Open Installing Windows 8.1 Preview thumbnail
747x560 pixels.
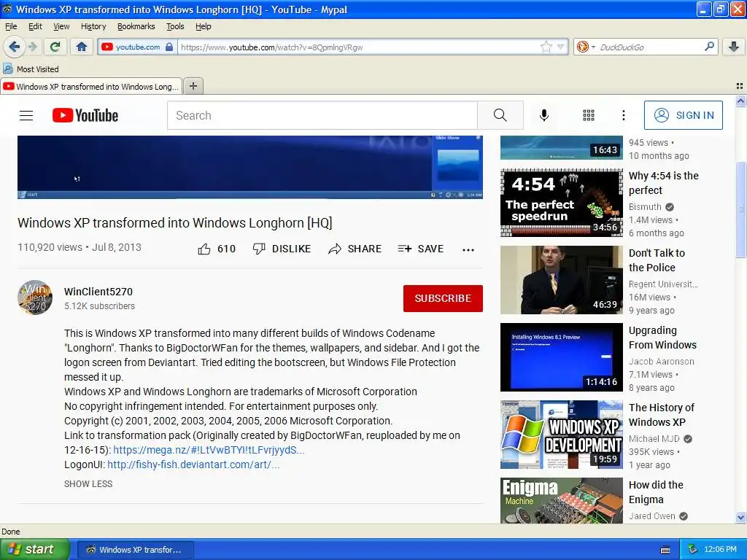tap(562, 357)
